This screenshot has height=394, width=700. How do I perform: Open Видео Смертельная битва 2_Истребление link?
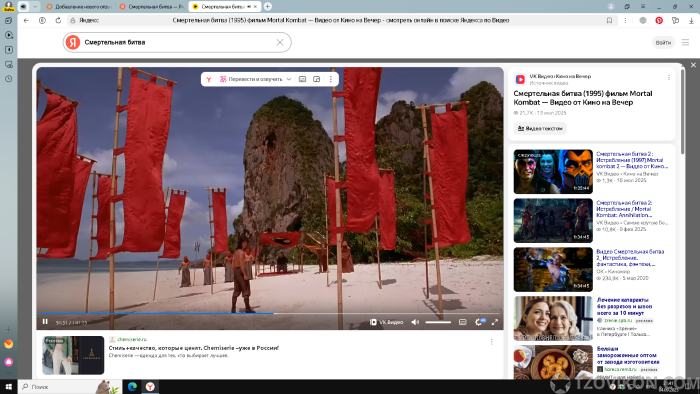[x=630, y=258]
